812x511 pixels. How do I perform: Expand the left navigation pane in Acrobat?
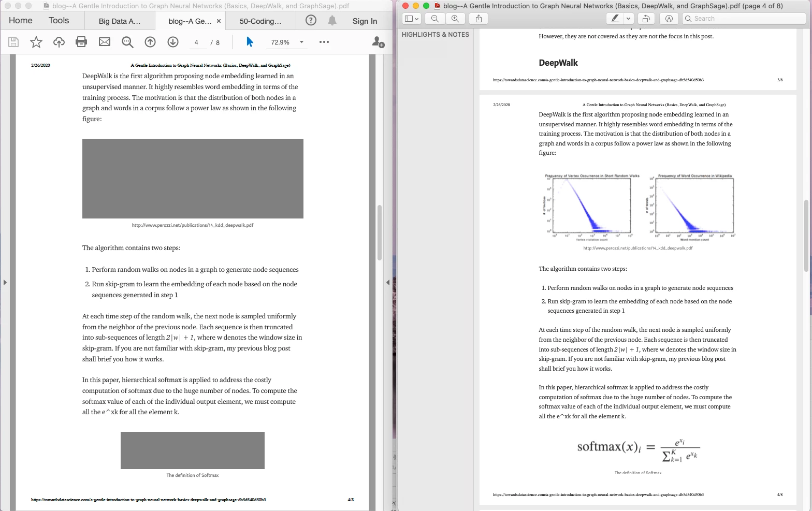coord(5,282)
